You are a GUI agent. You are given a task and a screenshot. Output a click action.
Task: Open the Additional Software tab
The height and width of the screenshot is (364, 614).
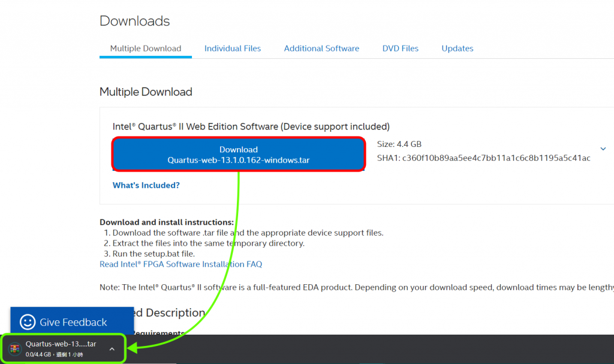click(x=321, y=49)
